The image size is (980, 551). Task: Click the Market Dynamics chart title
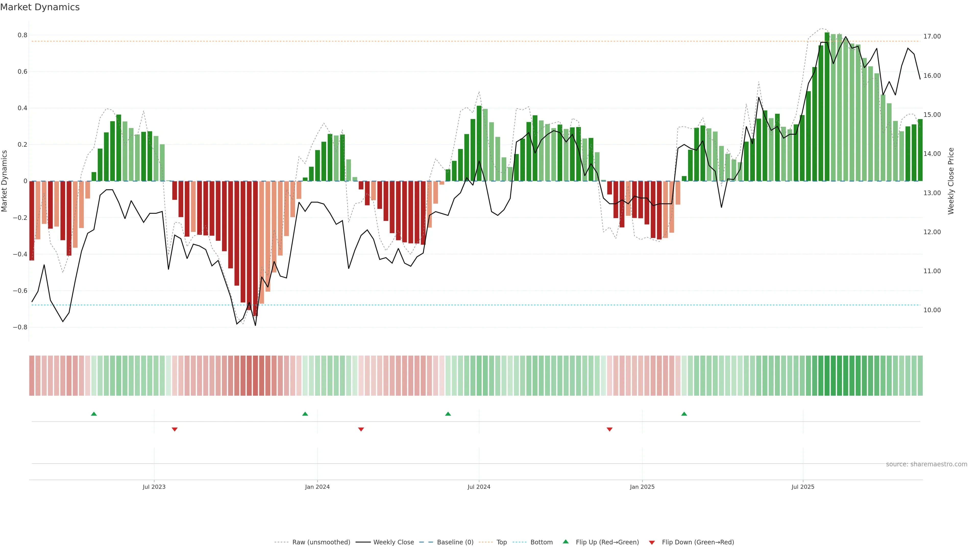[40, 7]
